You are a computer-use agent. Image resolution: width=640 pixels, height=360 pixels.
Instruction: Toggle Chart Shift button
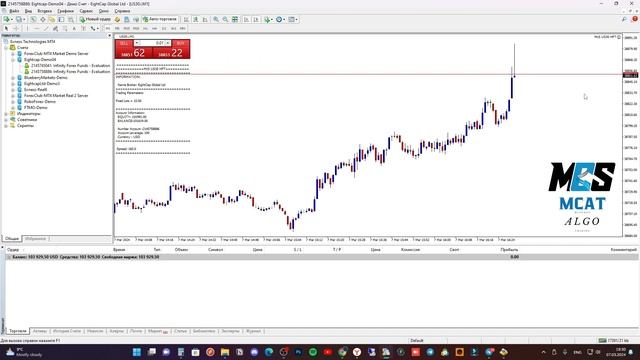256,19
